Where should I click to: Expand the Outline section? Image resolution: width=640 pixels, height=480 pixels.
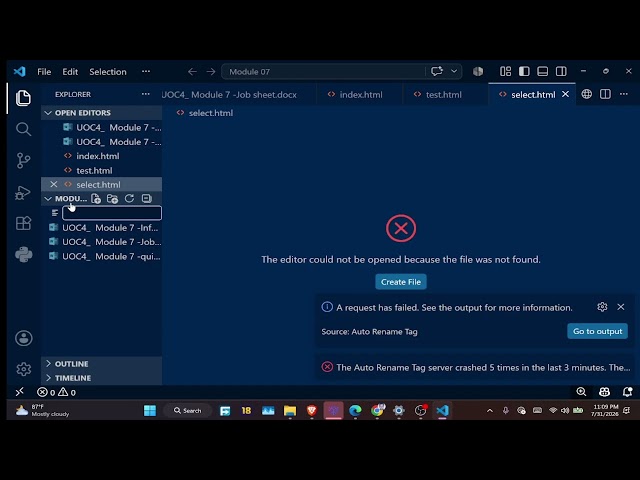[x=102, y=364]
